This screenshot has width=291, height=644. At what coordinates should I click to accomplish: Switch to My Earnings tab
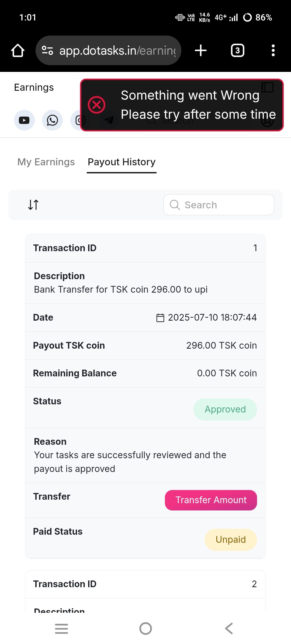(46, 162)
